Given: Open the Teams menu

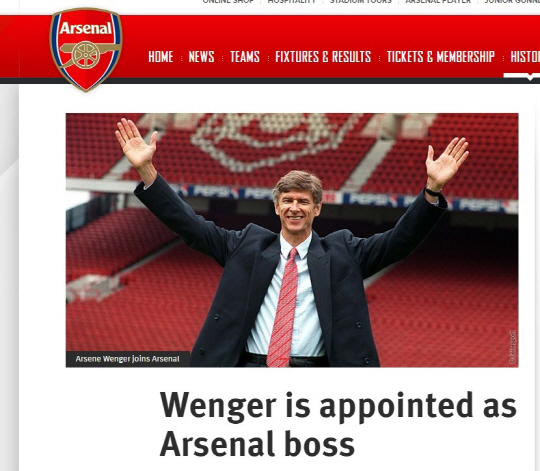Looking at the screenshot, I should 245,57.
